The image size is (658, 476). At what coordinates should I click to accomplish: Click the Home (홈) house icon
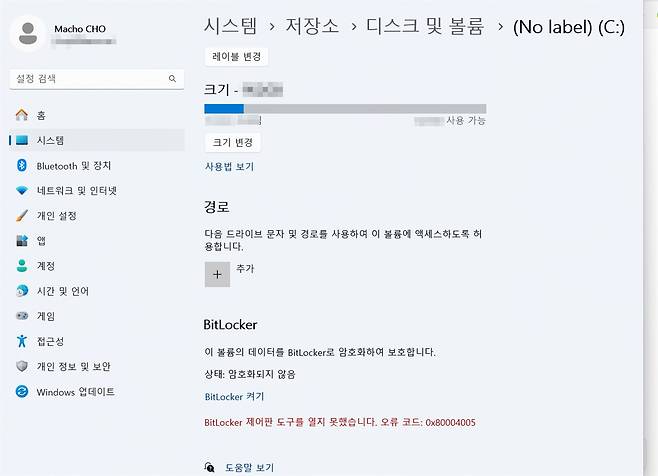(x=22, y=115)
